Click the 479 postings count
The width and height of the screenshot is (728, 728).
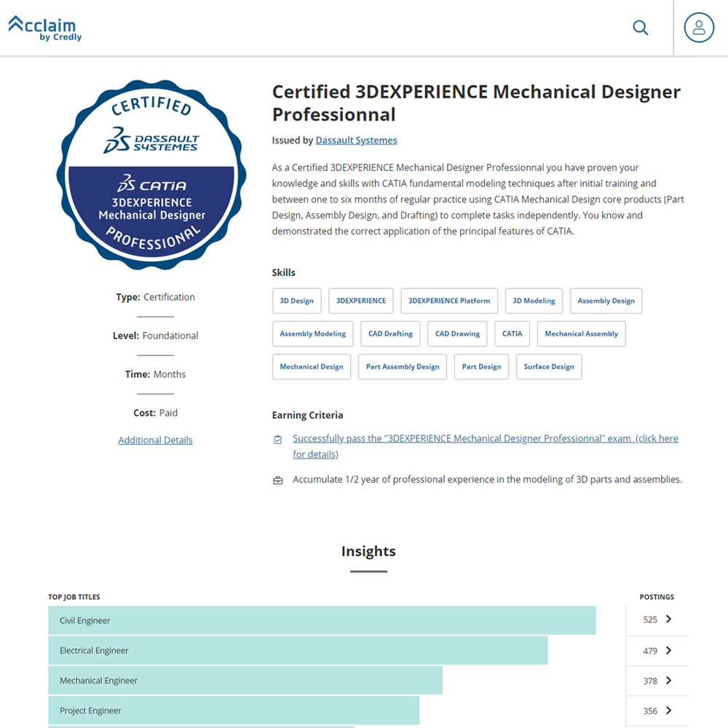click(x=650, y=651)
